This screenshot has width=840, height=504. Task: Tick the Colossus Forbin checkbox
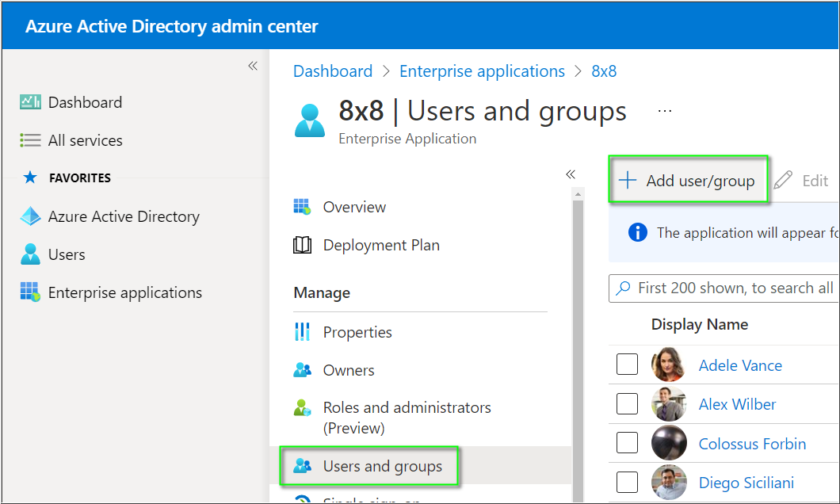click(x=627, y=443)
